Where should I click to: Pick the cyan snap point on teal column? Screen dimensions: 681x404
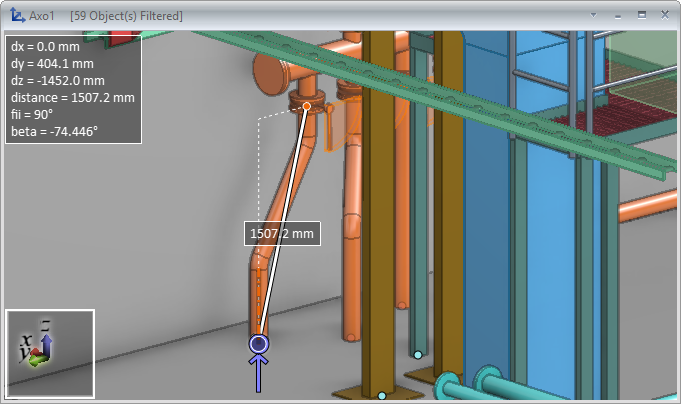pyautogui.click(x=418, y=354)
